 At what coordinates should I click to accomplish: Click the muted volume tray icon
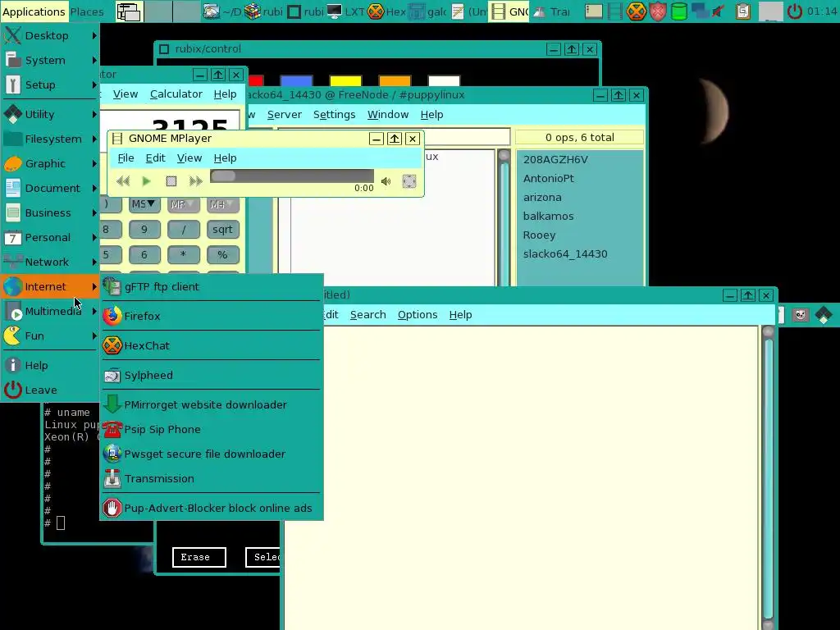[x=720, y=11]
